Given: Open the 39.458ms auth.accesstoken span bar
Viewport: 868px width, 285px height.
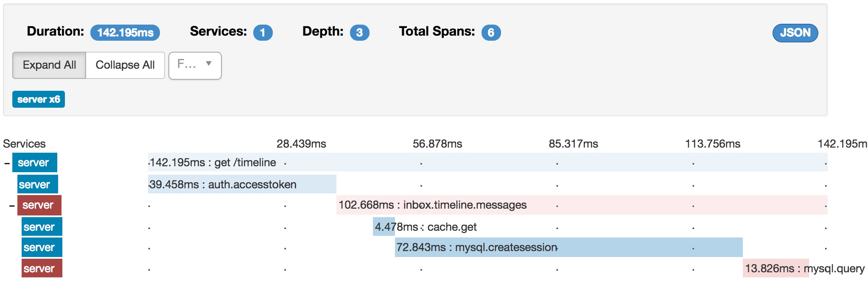Looking at the screenshot, I should [x=242, y=184].
